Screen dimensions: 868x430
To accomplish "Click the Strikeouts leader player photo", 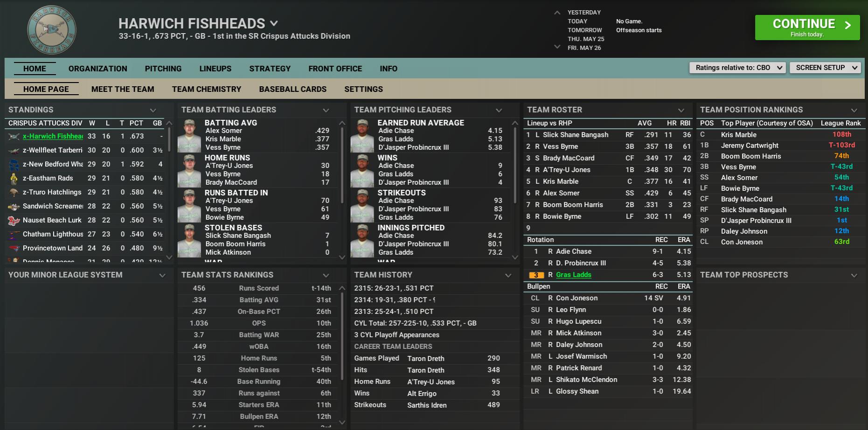I will coord(362,206).
